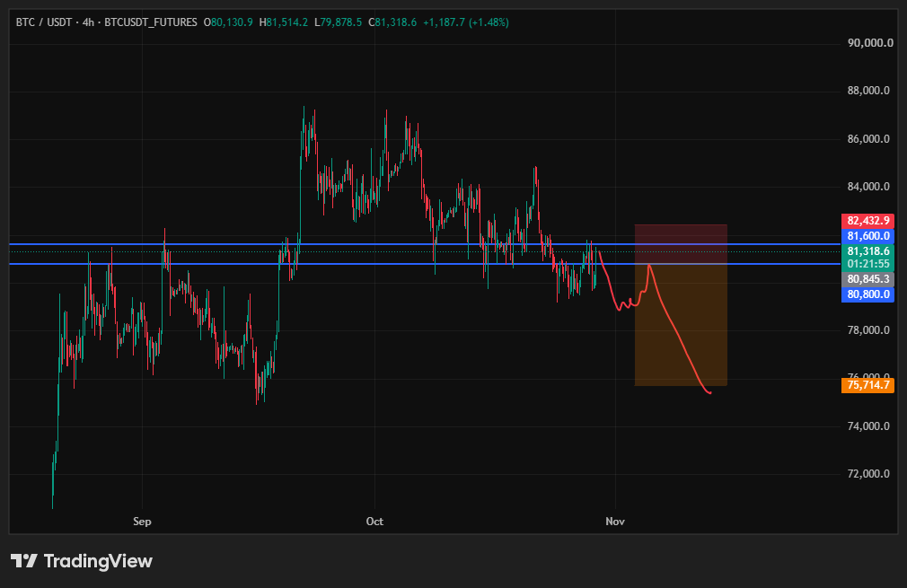The height and width of the screenshot is (588, 907).
Task: Click the 78,000.0 price axis label
Action: 868,330
